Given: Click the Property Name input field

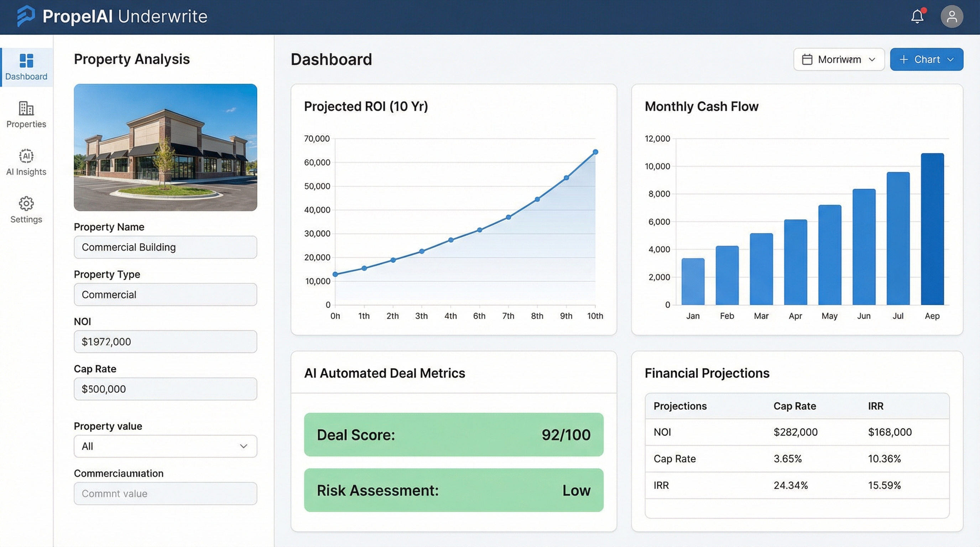Looking at the screenshot, I should point(165,247).
